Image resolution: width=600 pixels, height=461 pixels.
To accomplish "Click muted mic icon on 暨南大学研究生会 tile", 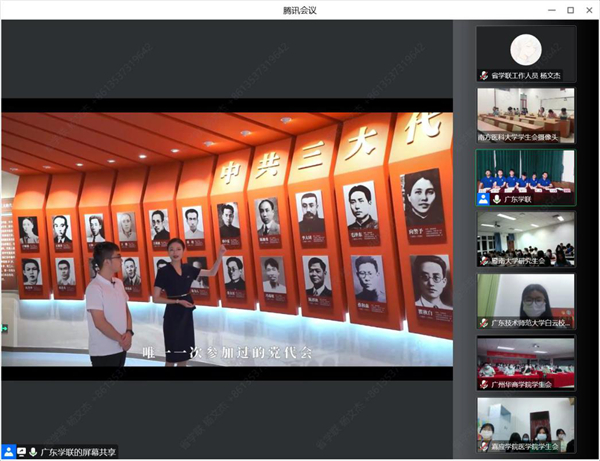I will click(483, 261).
